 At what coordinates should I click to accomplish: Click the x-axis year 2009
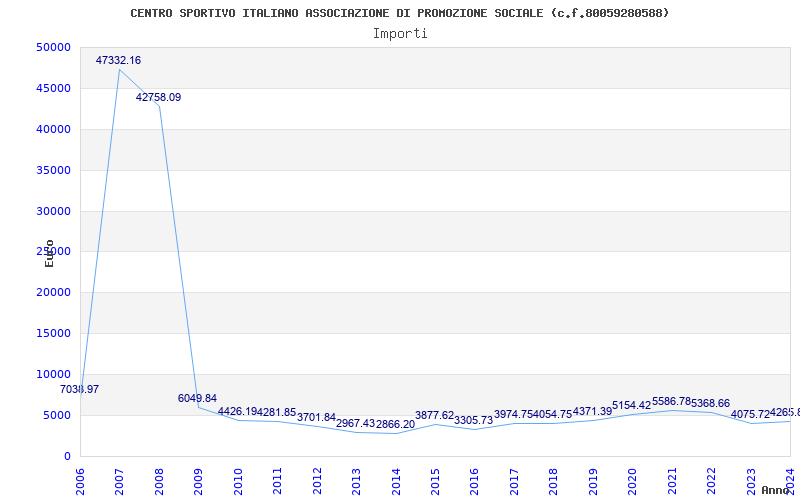coord(198,482)
